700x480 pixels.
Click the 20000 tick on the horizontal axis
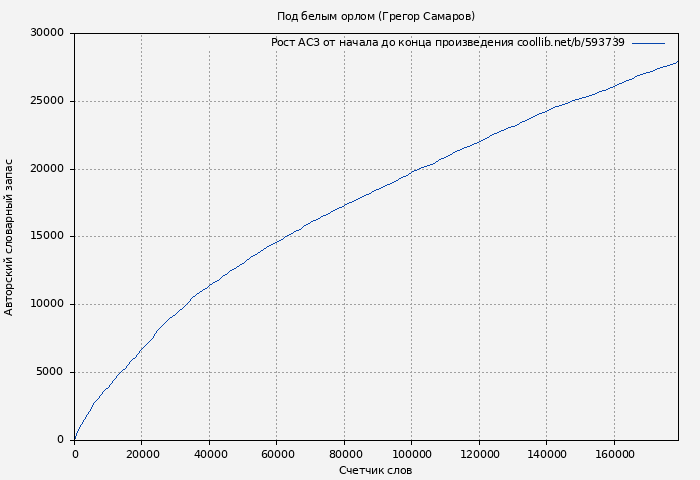click(141, 453)
